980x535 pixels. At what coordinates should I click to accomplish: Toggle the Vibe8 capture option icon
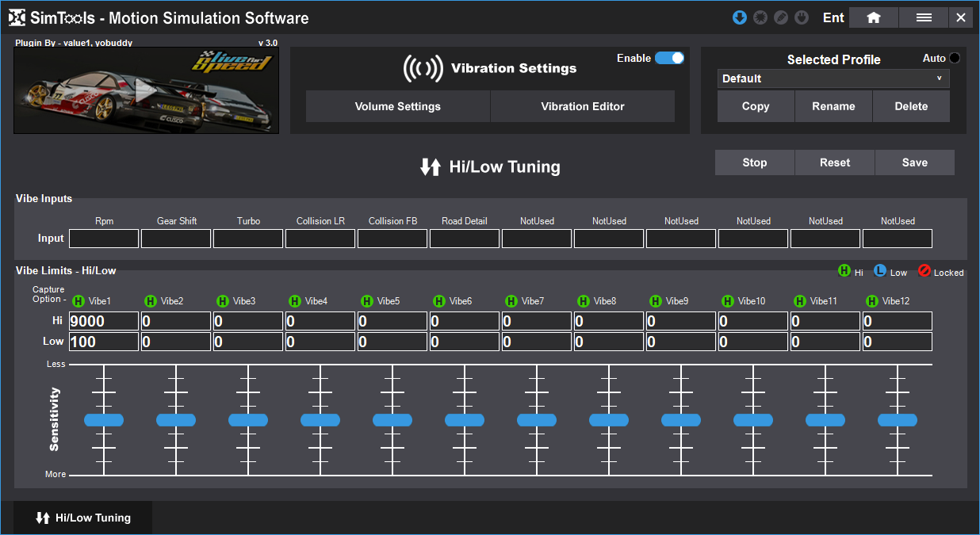pyautogui.click(x=584, y=301)
